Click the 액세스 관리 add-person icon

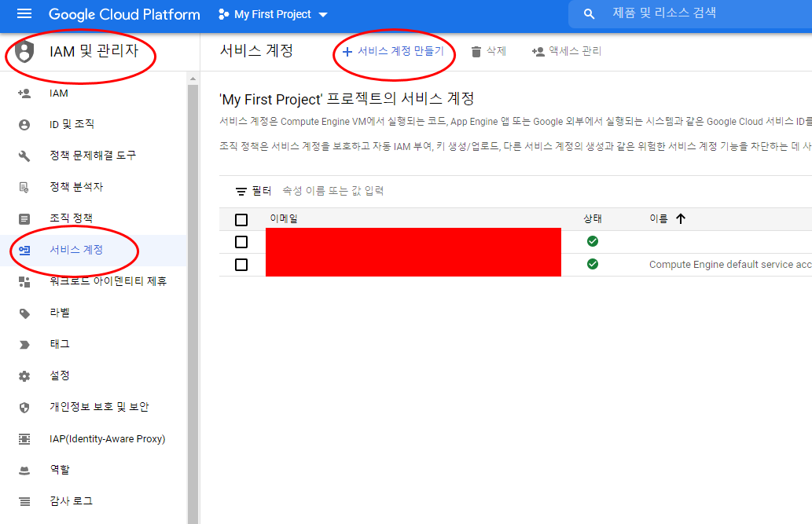538,52
